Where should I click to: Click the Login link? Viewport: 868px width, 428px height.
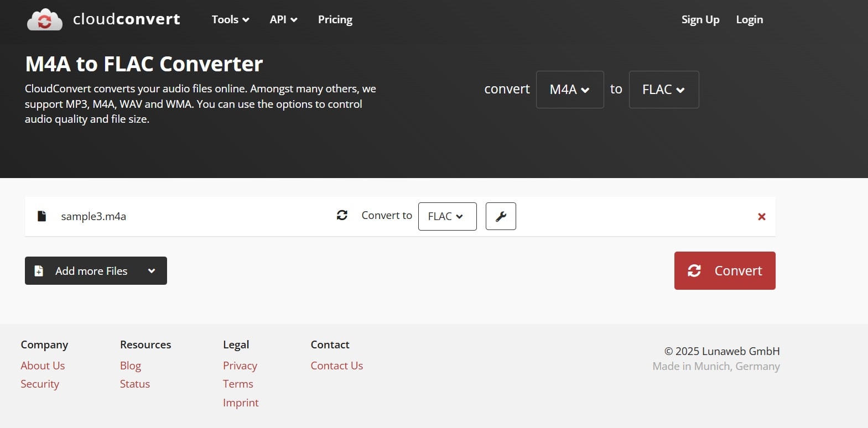[750, 19]
